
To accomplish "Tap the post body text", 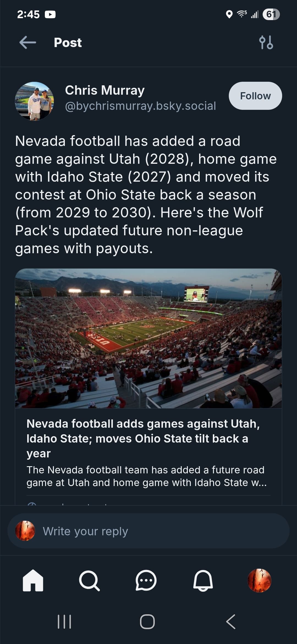I will click(x=146, y=195).
